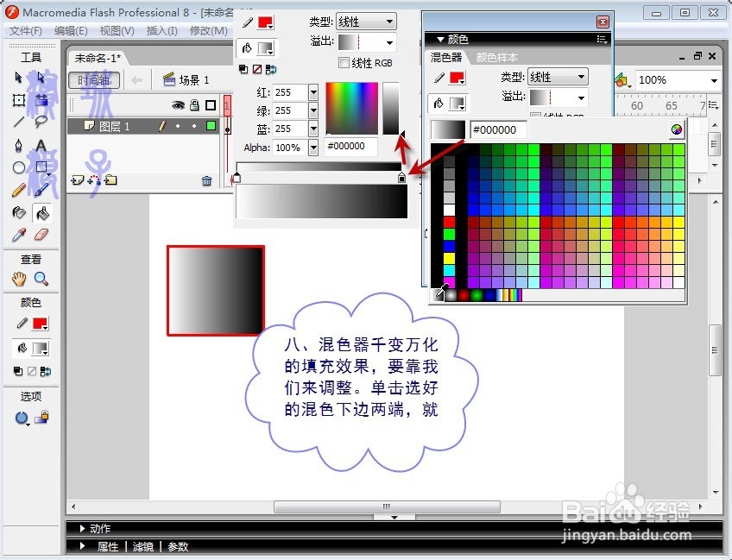Select the Zoom tool in the toolbox

tap(41, 278)
